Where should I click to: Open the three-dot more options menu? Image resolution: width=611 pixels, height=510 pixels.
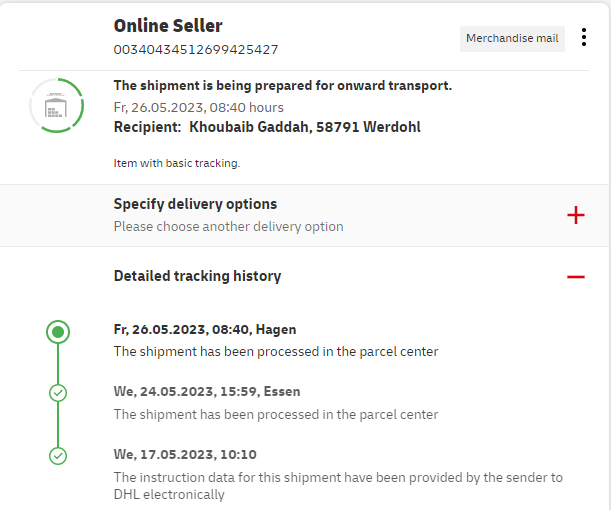coord(584,38)
